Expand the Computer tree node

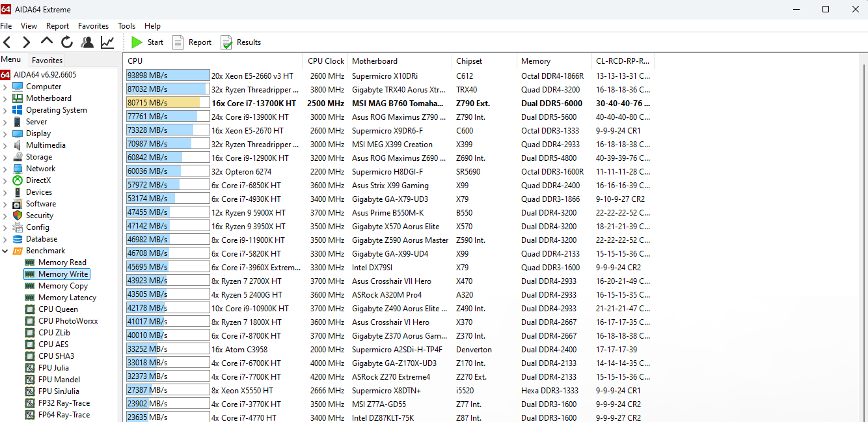click(5, 87)
